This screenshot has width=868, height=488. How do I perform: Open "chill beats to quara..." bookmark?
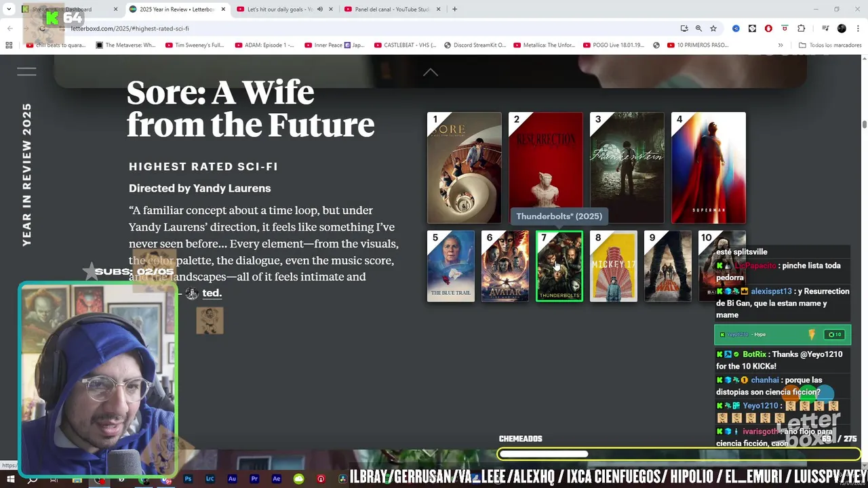coord(56,45)
